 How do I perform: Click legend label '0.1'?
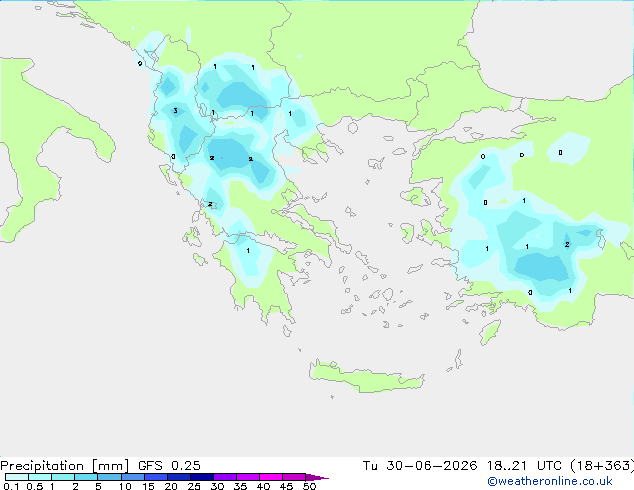[11, 486]
